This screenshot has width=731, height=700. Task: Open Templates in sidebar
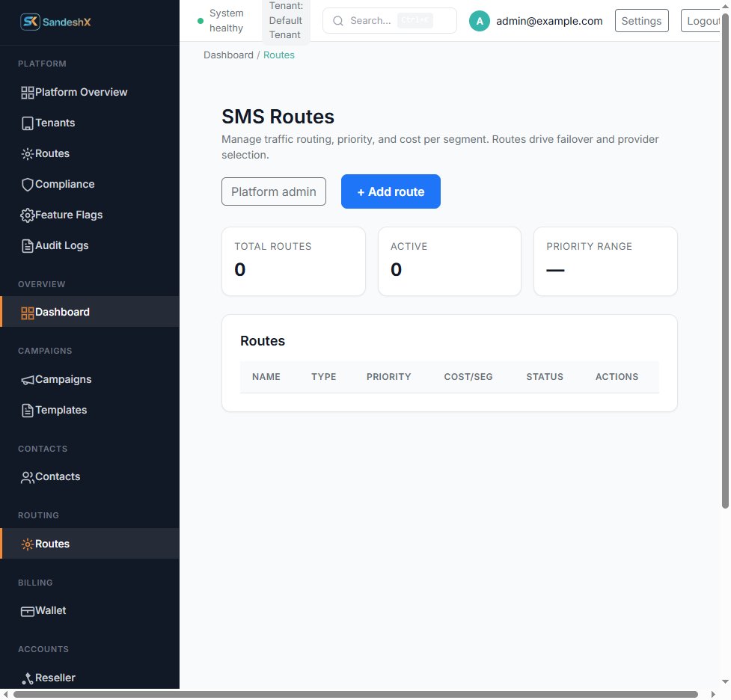pos(90,411)
